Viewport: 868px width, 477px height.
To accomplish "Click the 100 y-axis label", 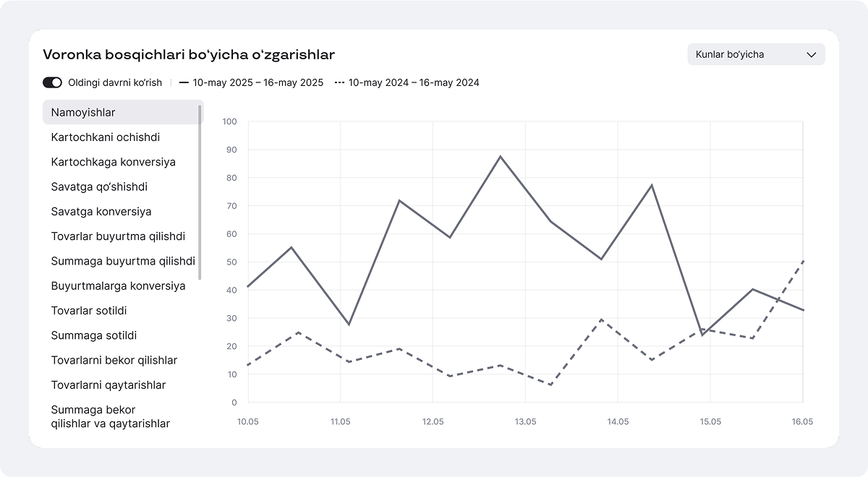I will tap(230, 121).
